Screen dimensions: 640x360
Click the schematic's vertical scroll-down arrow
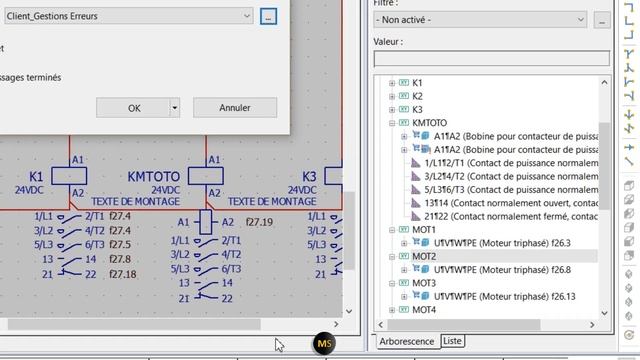pos(349,311)
